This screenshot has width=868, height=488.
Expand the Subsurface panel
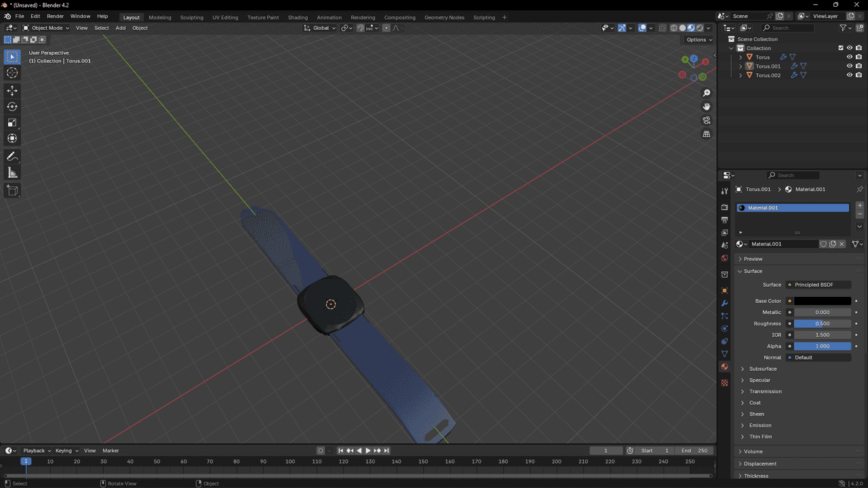(763, 369)
